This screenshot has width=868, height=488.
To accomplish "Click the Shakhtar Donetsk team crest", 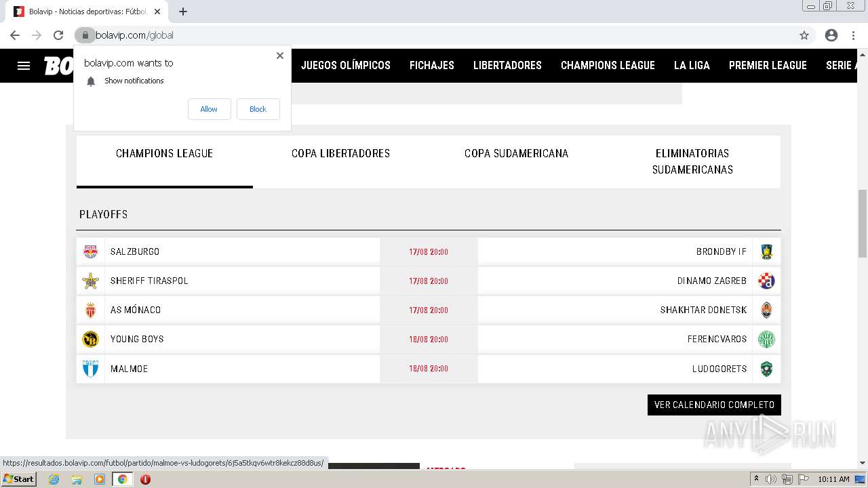I will point(766,310).
